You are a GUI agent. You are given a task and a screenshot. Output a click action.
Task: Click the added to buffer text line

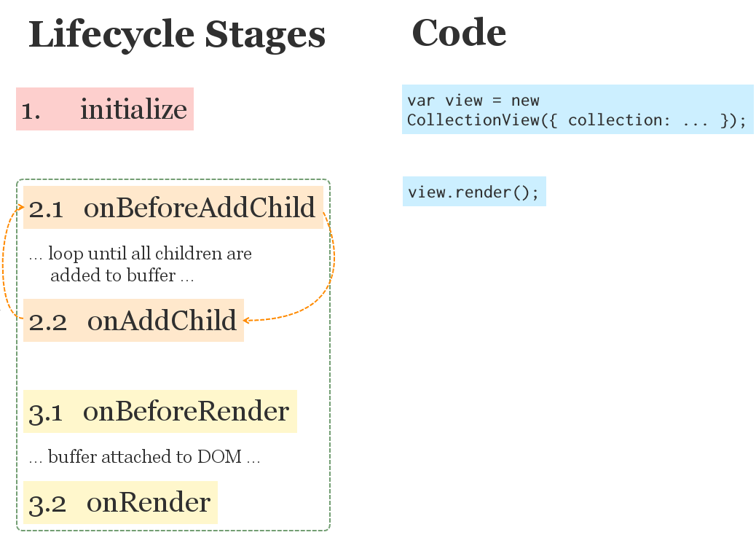pos(122,276)
